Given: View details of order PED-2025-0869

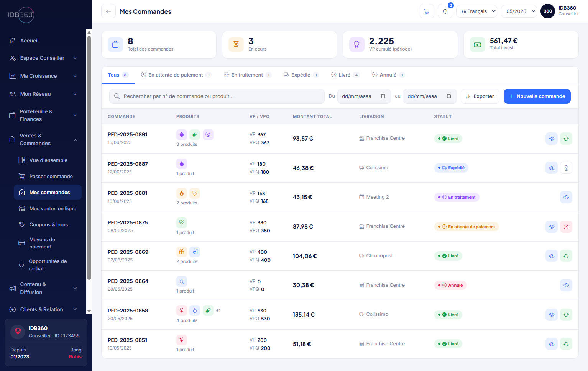Looking at the screenshot, I should coord(552,256).
